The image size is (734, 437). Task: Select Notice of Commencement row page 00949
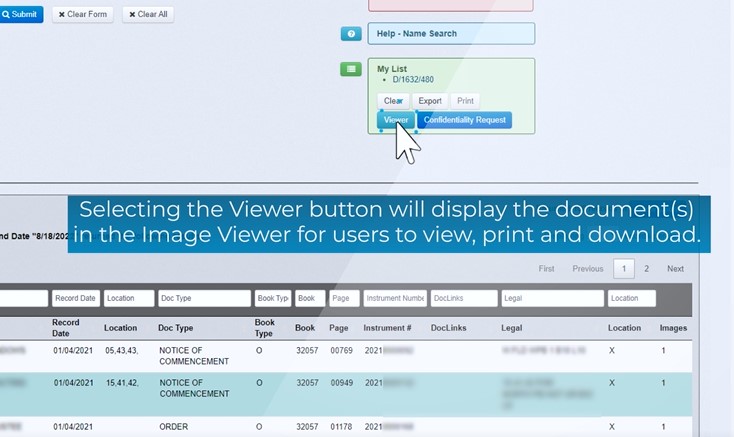coord(346,394)
